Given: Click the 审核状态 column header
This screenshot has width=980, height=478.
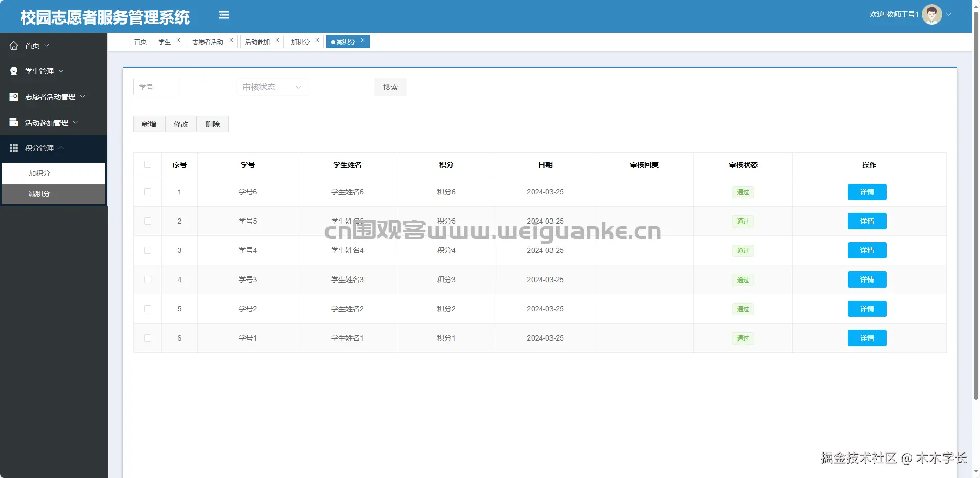Looking at the screenshot, I should (743, 165).
